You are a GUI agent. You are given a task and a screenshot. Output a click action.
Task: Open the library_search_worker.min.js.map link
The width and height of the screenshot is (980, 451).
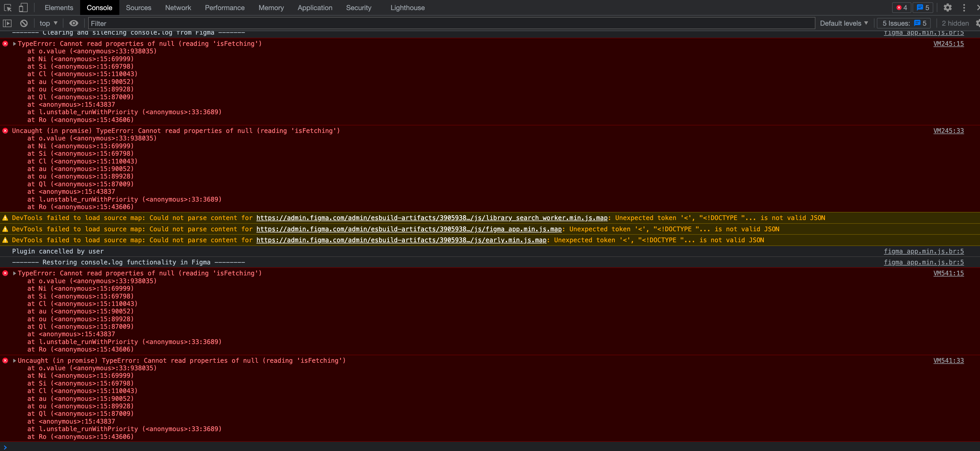click(x=432, y=218)
